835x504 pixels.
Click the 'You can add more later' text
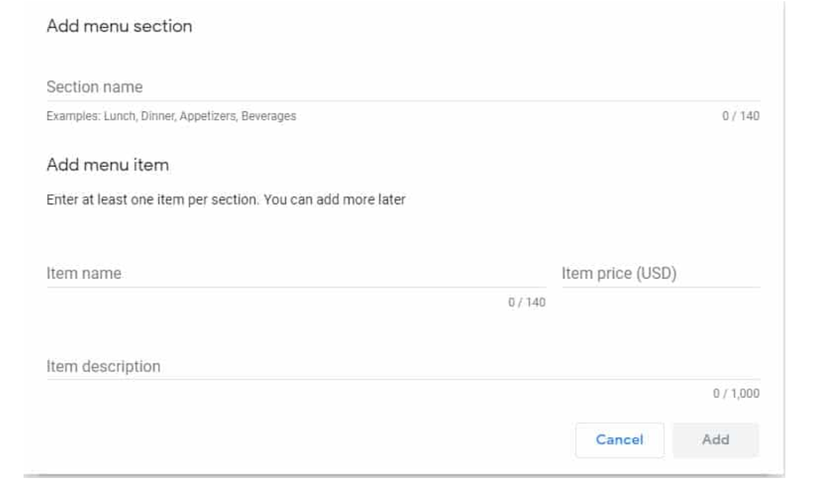pyautogui.click(x=334, y=201)
